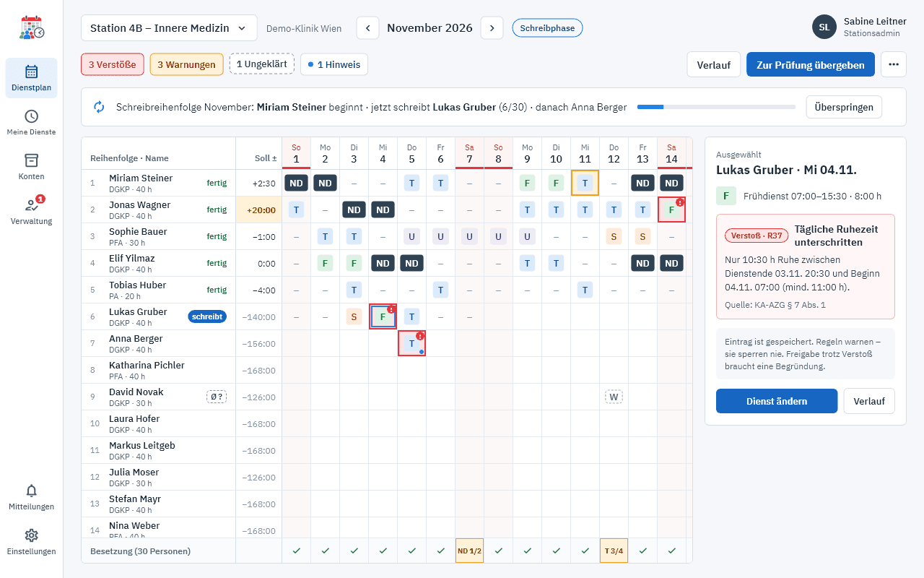Click the Überspringen button

point(844,107)
